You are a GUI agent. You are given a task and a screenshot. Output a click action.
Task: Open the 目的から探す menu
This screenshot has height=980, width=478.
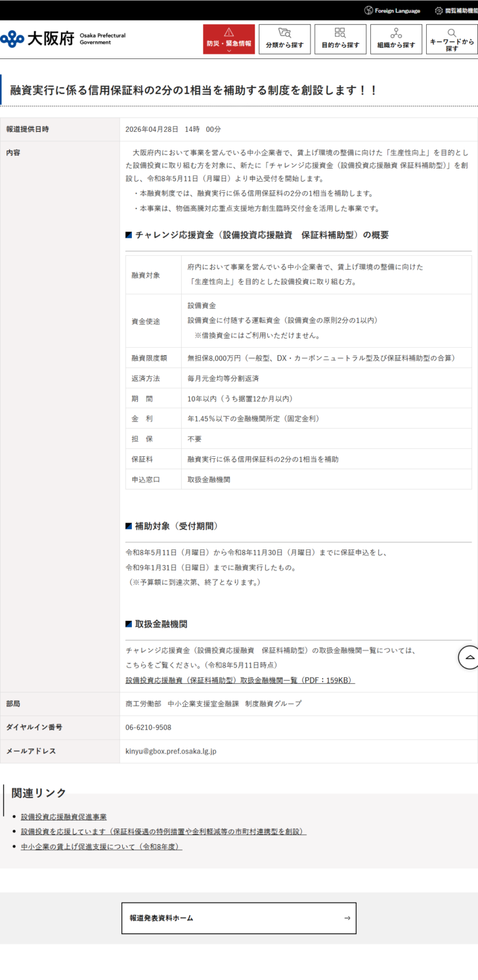coord(340,39)
